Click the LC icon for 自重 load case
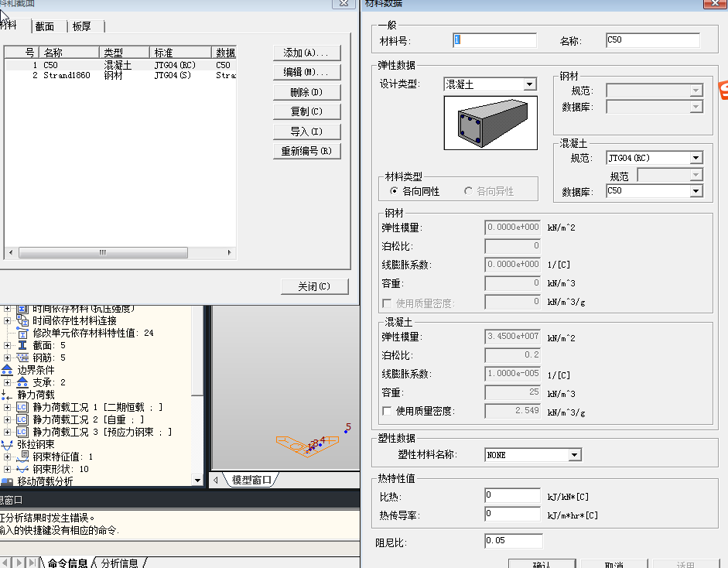This screenshot has width=728, height=568. (22, 419)
